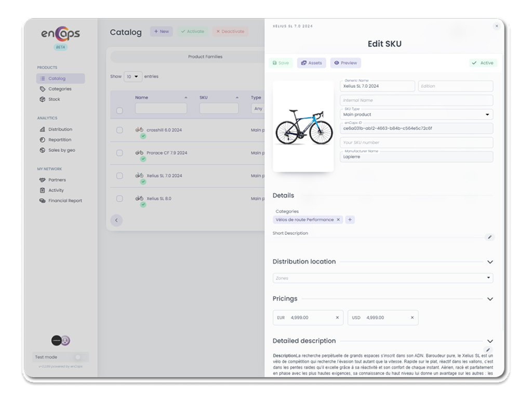Close the Edit SKU panel

pyautogui.click(x=497, y=26)
